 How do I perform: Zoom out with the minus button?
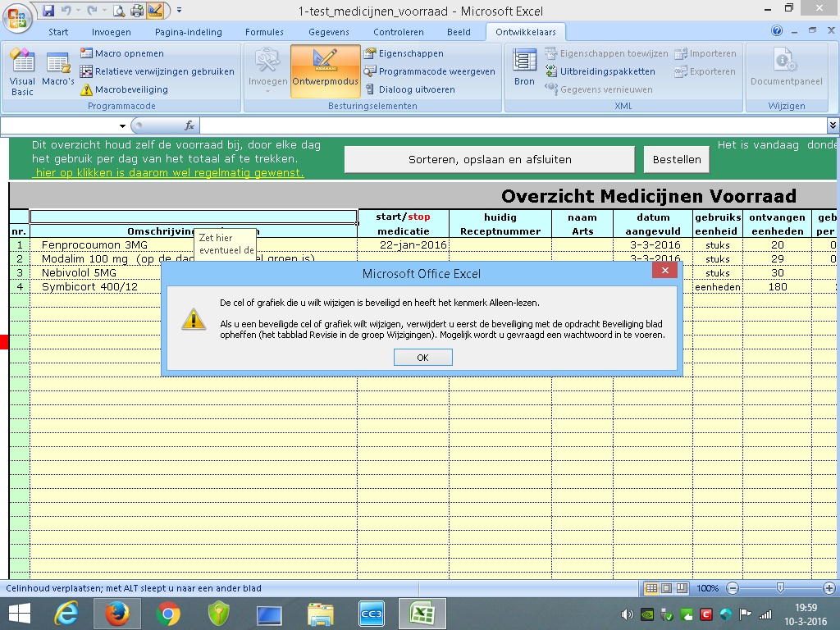click(733, 588)
